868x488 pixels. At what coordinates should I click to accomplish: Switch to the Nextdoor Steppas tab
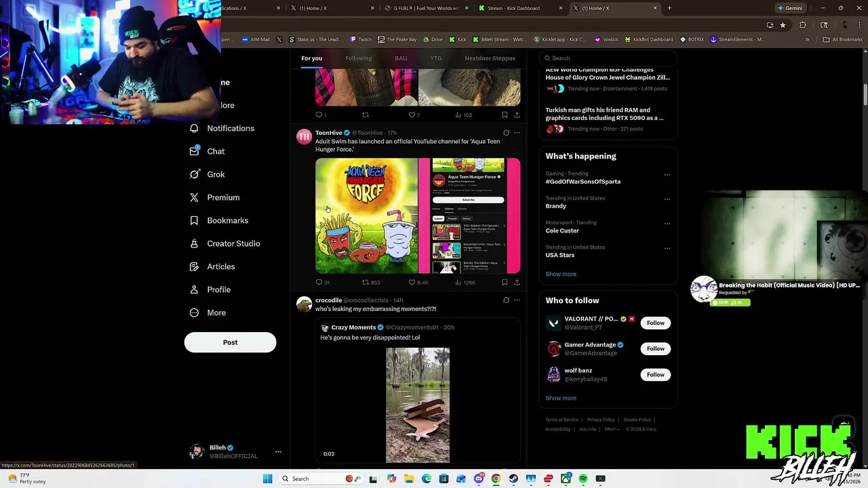(490, 58)
